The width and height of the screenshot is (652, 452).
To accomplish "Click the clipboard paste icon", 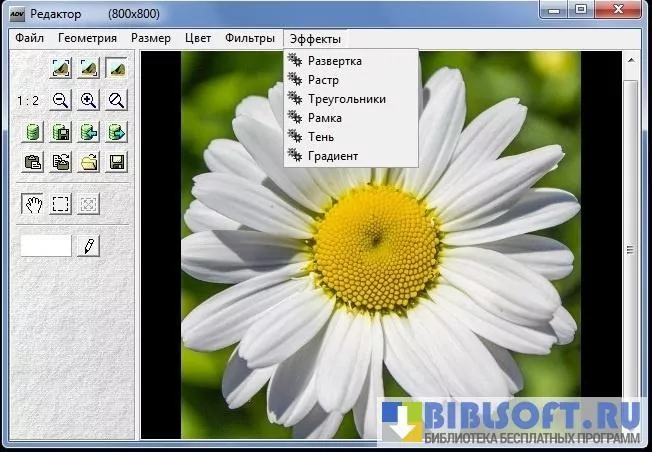I will 33,162.
